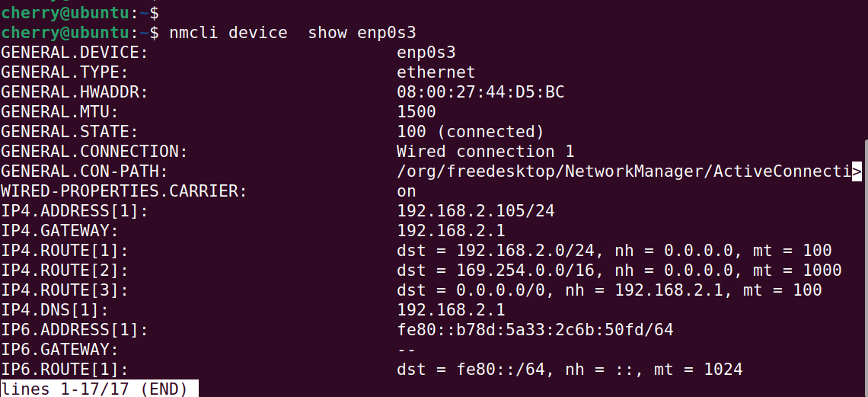Click the "lines 1-17/17 (END)" pager status
Viewport: 868px width, 397px height.
94,389
